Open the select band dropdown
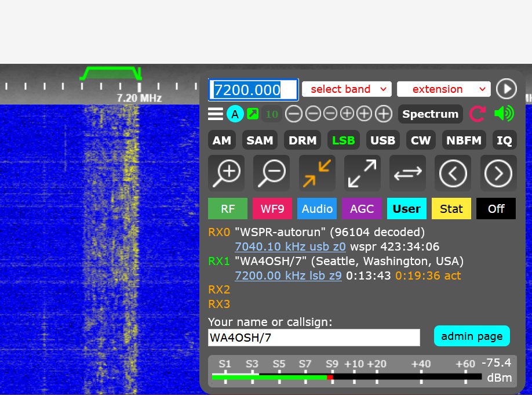 coord(347,89)
